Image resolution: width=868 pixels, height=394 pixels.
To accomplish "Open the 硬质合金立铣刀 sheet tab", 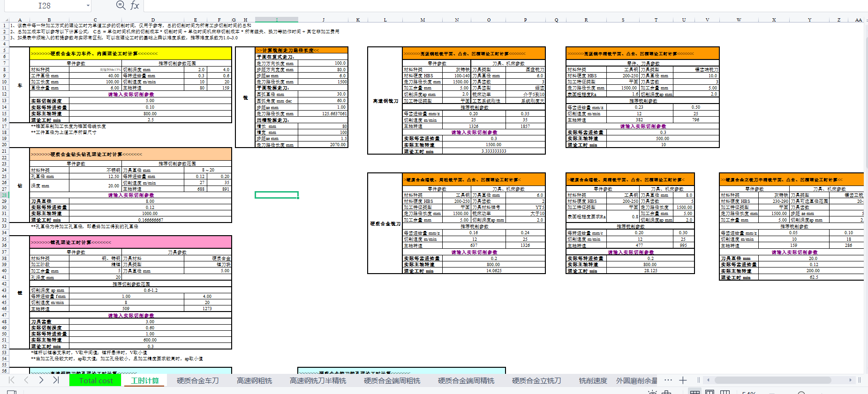I will pos(536,380).
